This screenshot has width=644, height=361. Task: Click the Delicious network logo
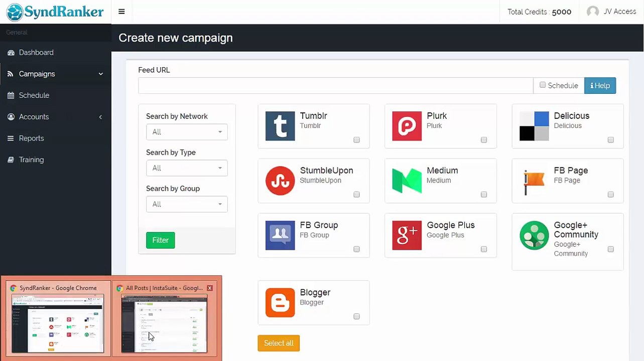(534, 126)
